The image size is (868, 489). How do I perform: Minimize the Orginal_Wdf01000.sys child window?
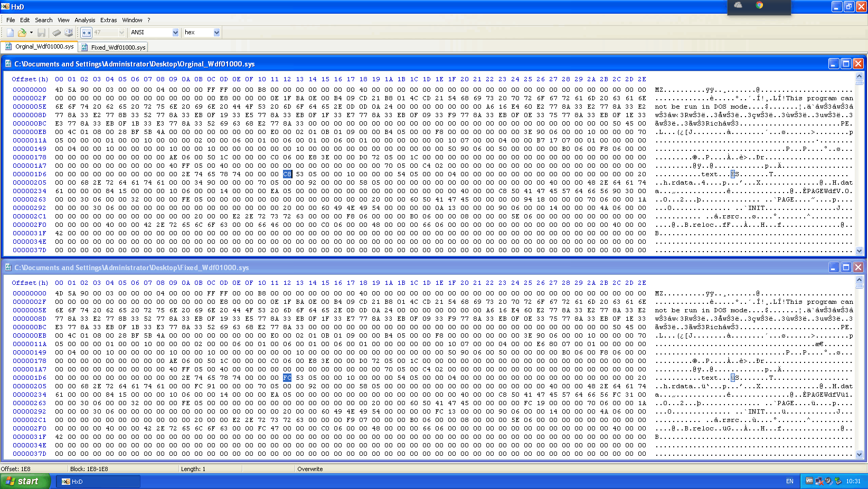click(834, 64)
